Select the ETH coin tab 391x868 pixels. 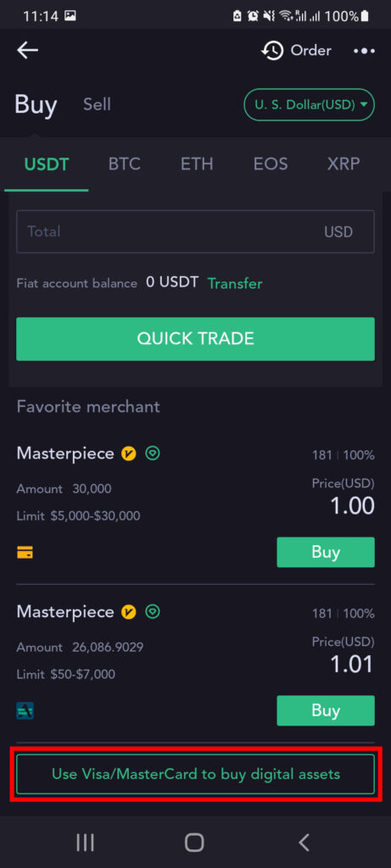[197, 164]
